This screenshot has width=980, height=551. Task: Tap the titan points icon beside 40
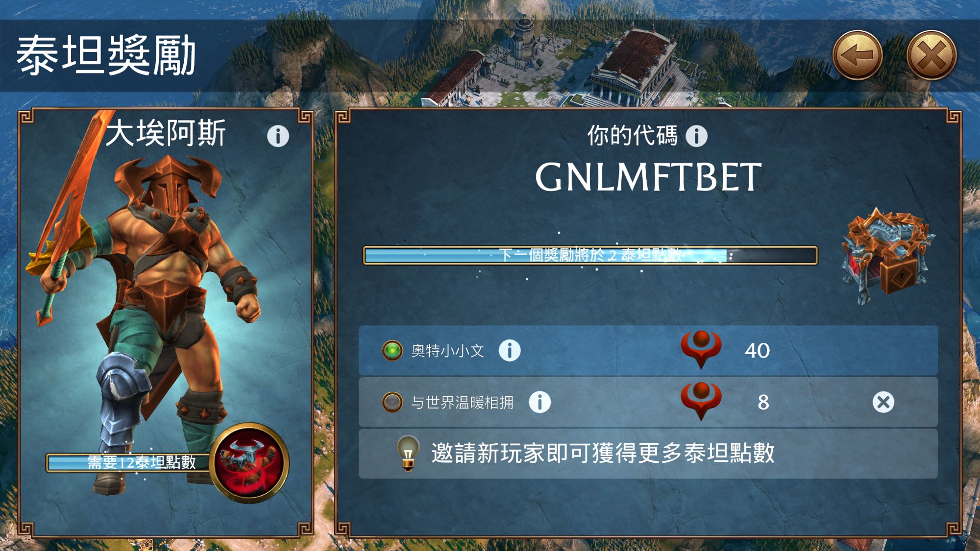(x=701, y=349)
